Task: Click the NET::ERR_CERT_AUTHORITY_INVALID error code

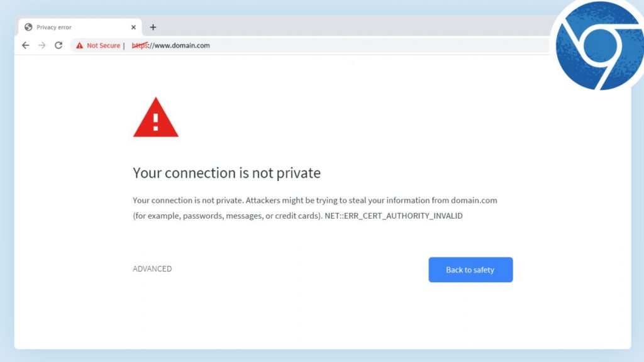Action: [x=393, y=216]
